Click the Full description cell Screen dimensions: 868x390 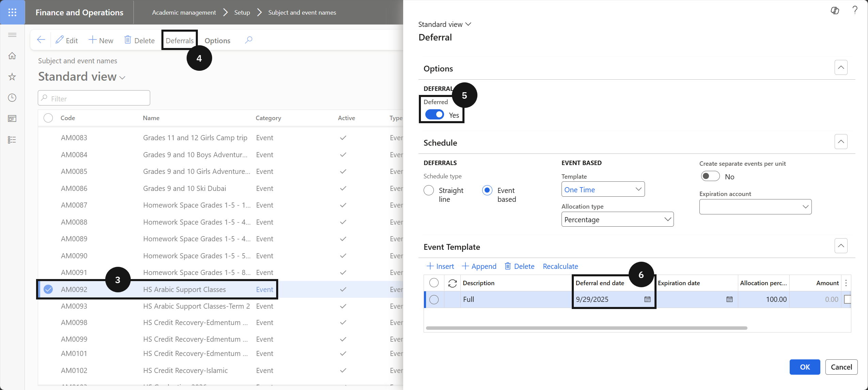coord(516,299)
